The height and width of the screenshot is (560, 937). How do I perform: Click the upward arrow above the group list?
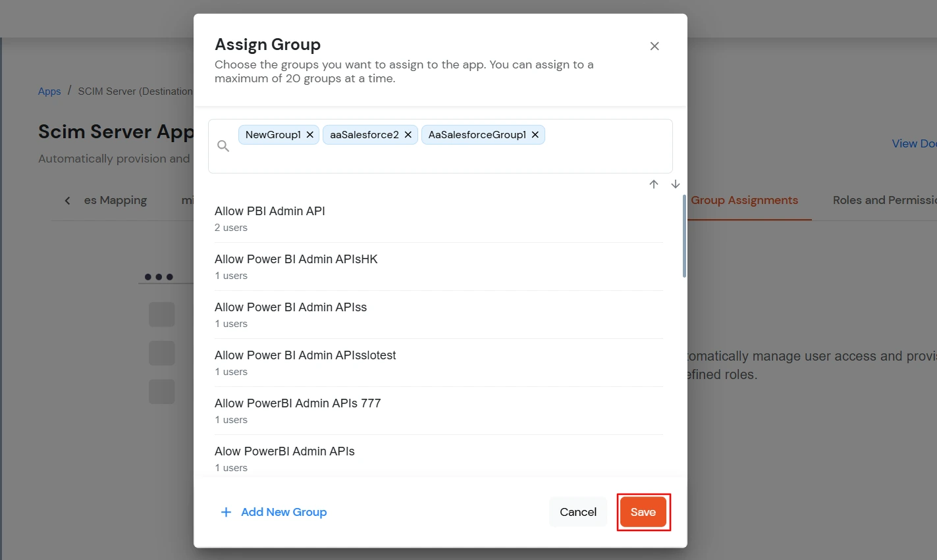pyautogui.click(x=654, y=184)
